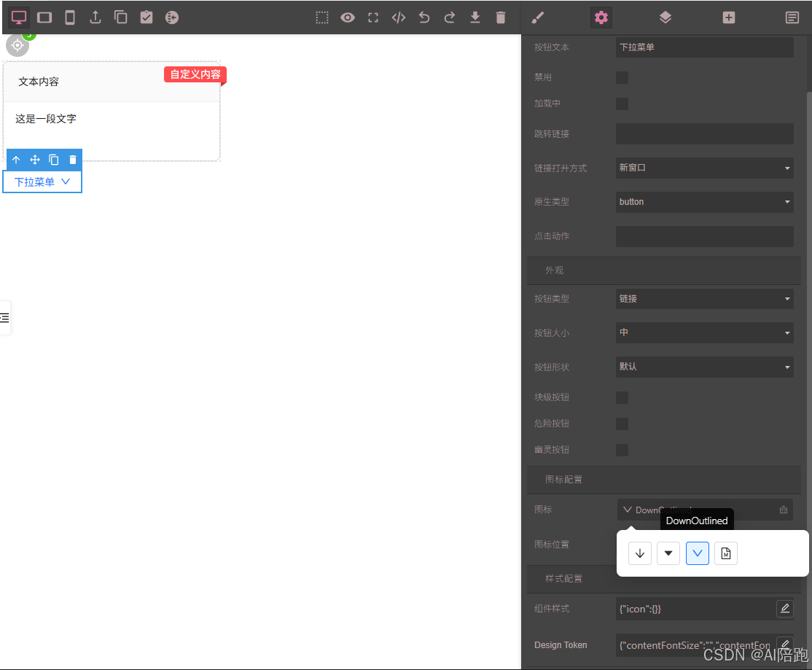
Task: Open the style brush tab
Action: point(537,17)
